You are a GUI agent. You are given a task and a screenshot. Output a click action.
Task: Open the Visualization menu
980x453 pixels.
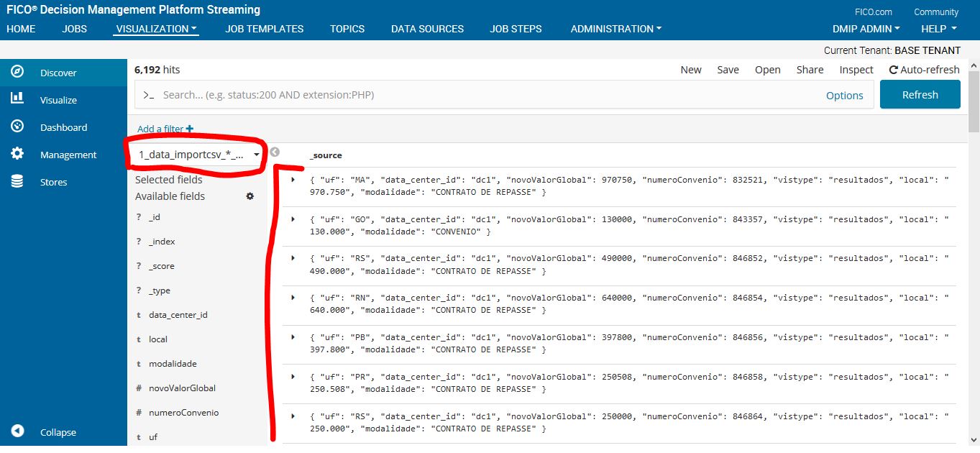[x=156, y=29]
